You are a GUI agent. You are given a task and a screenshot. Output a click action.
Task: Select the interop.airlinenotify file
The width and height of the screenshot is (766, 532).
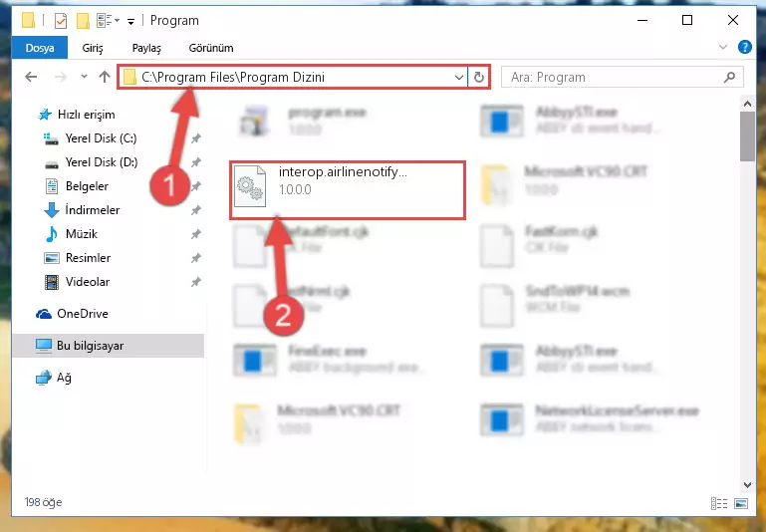click(348, 190)
